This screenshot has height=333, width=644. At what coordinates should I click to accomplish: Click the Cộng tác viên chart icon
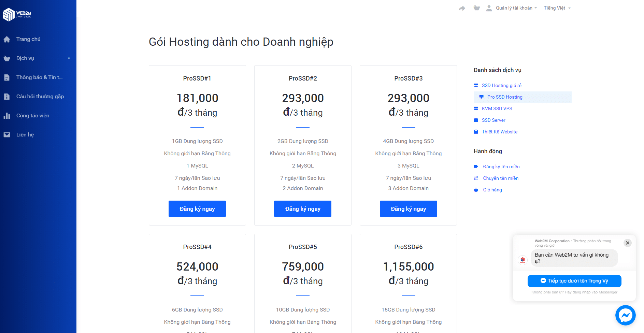tap(7, 116)
